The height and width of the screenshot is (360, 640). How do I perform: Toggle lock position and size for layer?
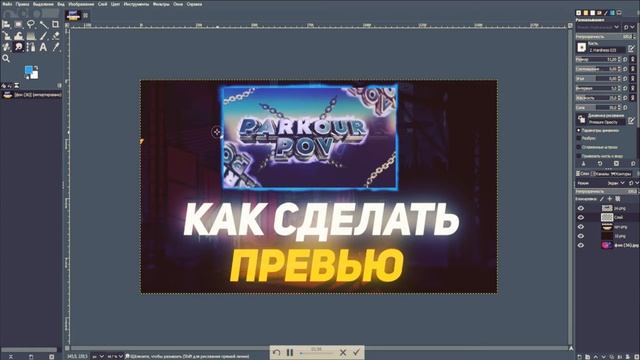pyautogui.click(x=610, y=199)
